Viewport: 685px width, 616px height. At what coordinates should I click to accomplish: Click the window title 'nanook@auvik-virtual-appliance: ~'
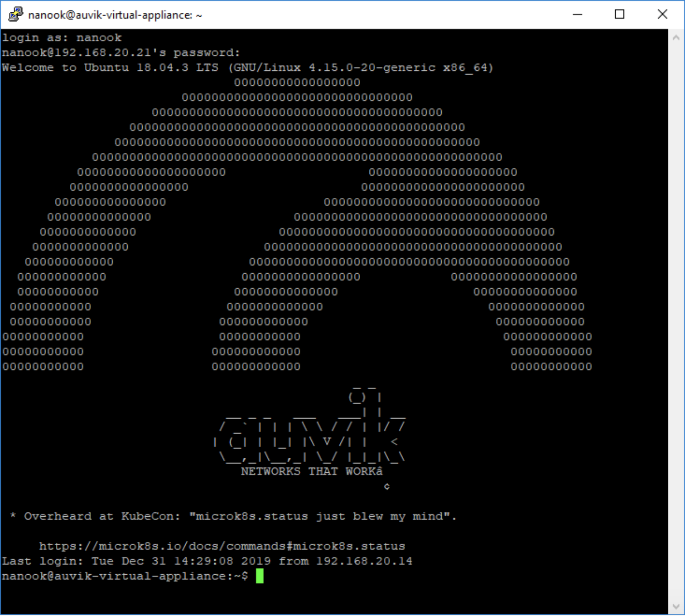pos(115,15)
